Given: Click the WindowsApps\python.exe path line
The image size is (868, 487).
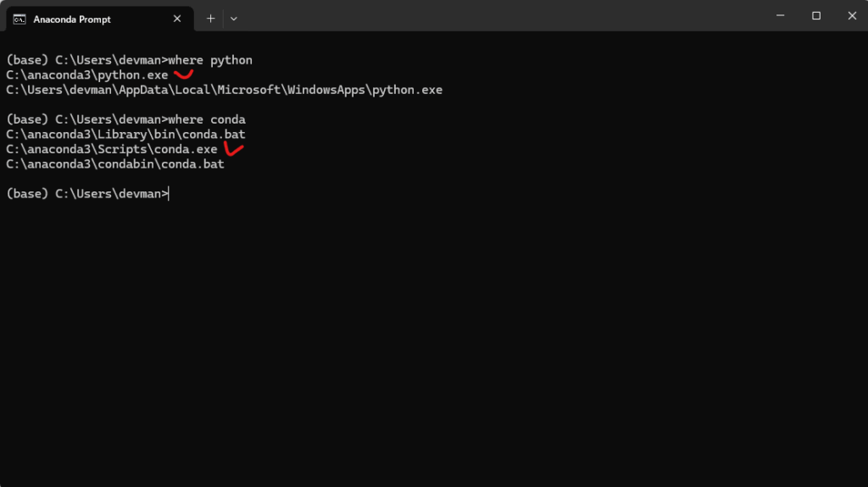Looking at the screenshot, I should [x=224, y=91].
